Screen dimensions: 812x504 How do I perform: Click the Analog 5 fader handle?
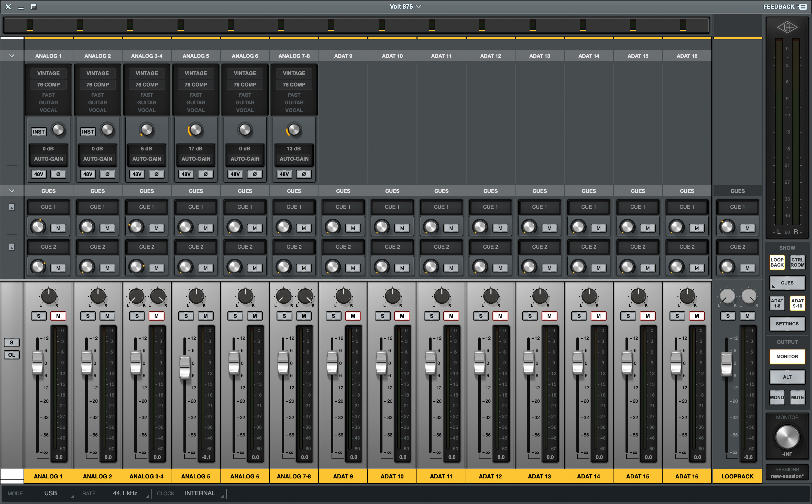point(184,367)
